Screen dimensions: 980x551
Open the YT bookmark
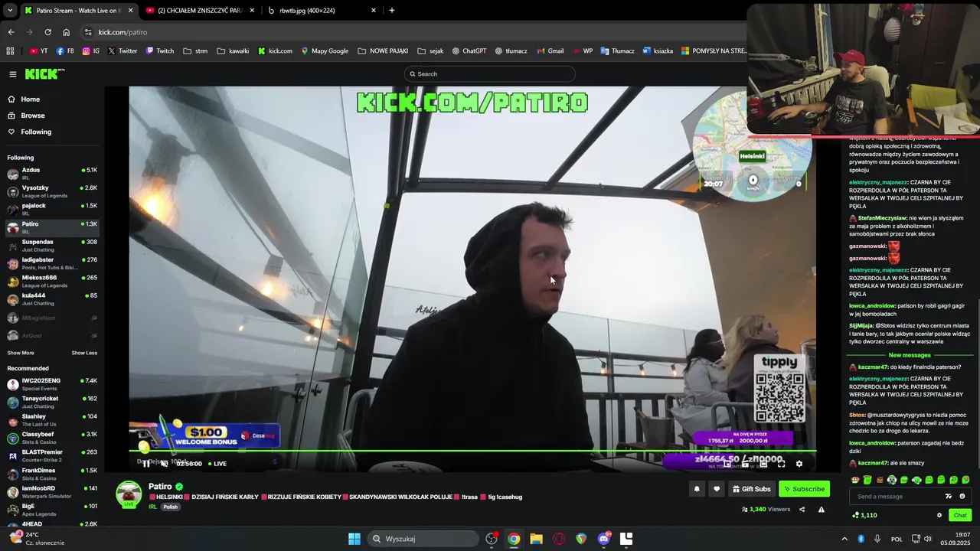(38, 51)
